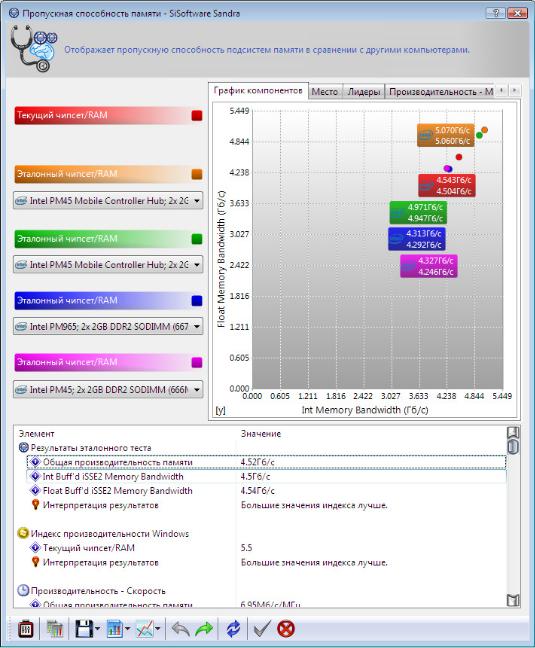Click the orange 5.070Гб/с label on the chart
The image size is (535, 648).
pos(445,135)
